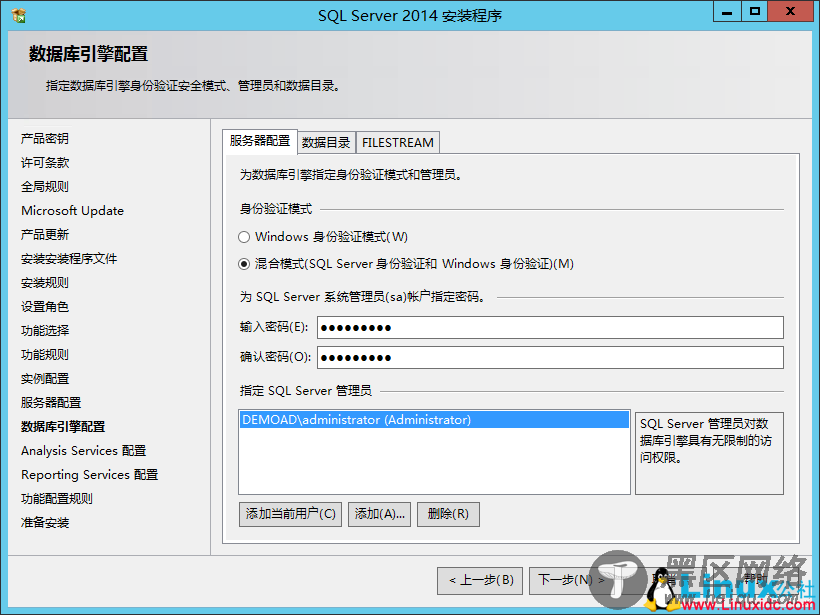Proceed with 下一步(N) button

(x=570, y=580)
